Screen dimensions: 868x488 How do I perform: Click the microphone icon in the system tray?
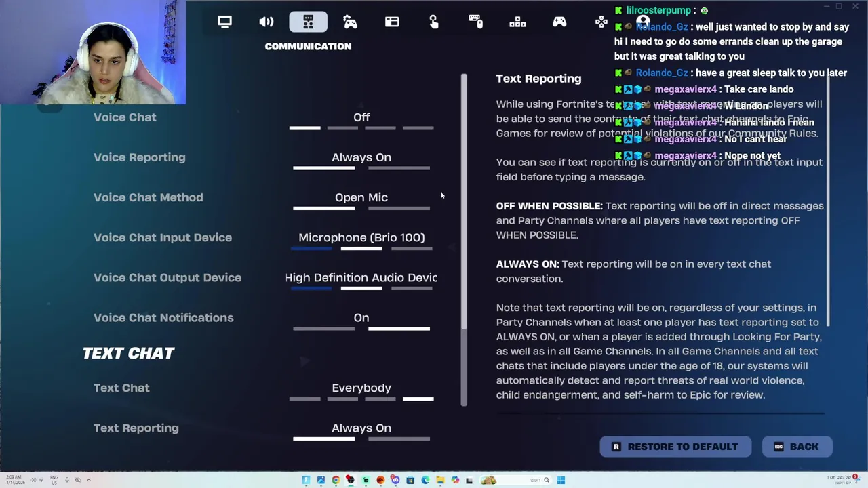point(66,480)
